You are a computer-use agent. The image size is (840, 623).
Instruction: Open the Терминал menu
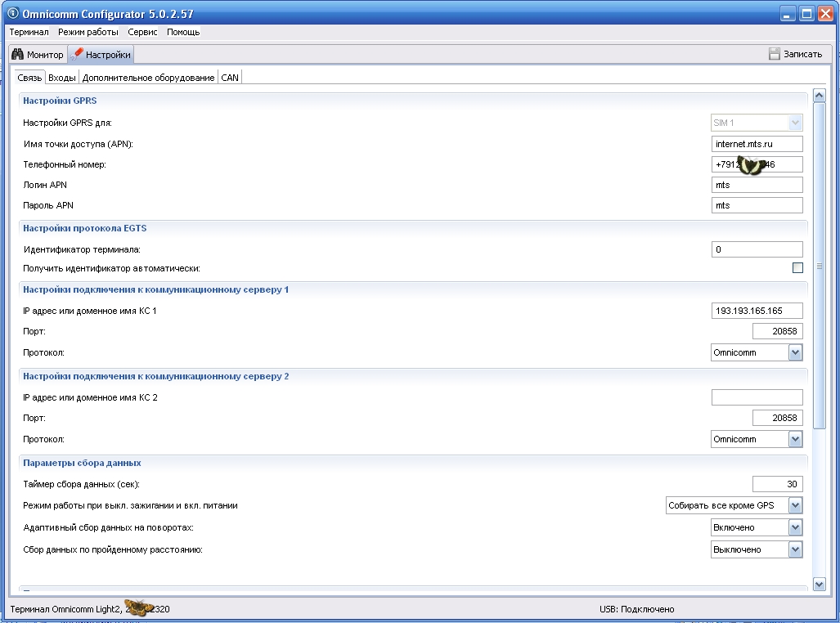(x=29, y=32)
